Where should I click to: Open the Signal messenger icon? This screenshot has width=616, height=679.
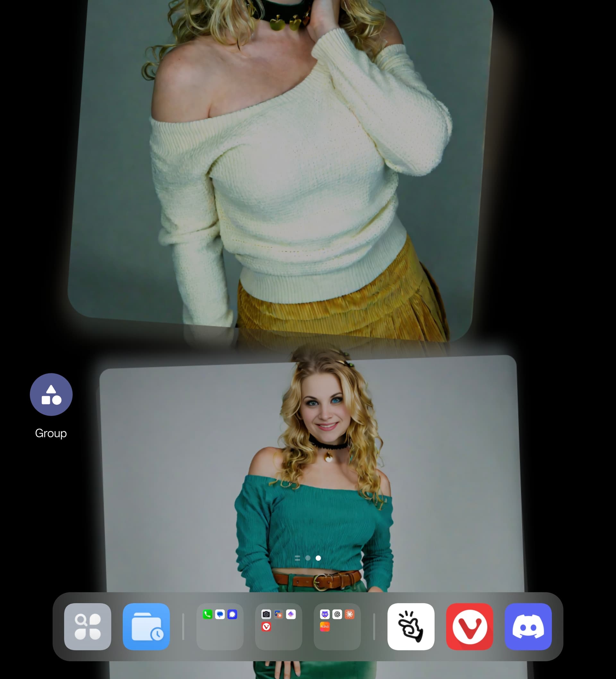point(232,614)
